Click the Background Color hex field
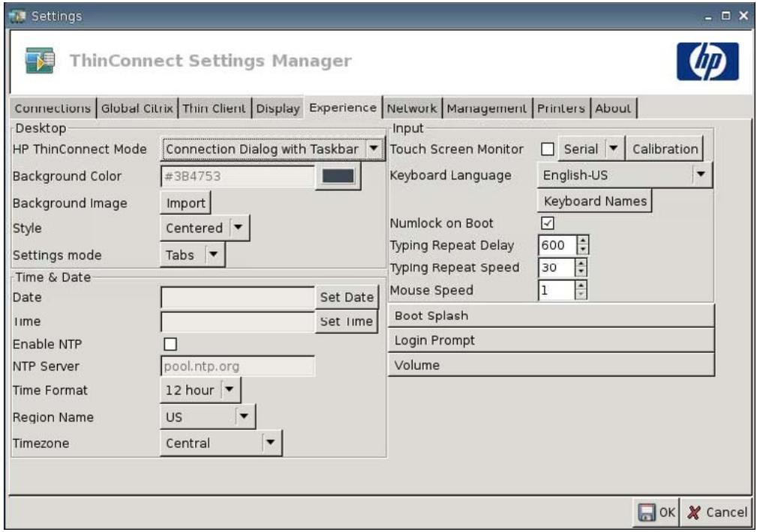Image resolution: width=757 pixels, height=532 pixels. [x=238, y=176]
